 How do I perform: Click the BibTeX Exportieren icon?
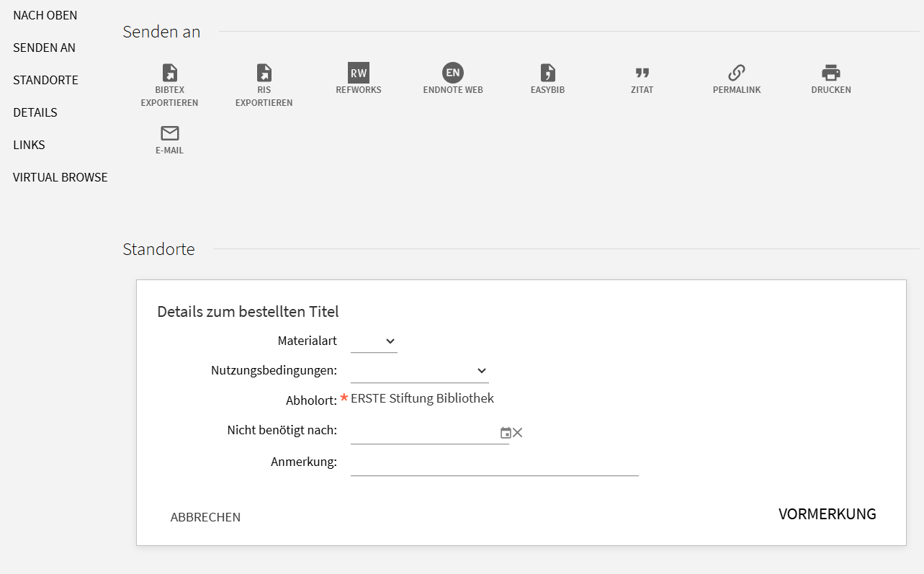[x=169, y=73]
